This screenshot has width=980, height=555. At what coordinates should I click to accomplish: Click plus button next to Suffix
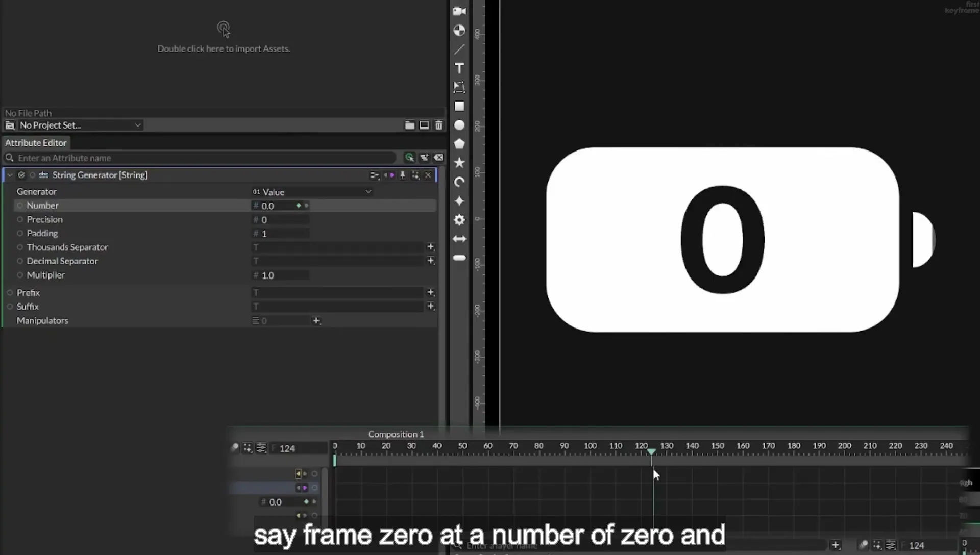pyautogui.click(x=430, y=306)
